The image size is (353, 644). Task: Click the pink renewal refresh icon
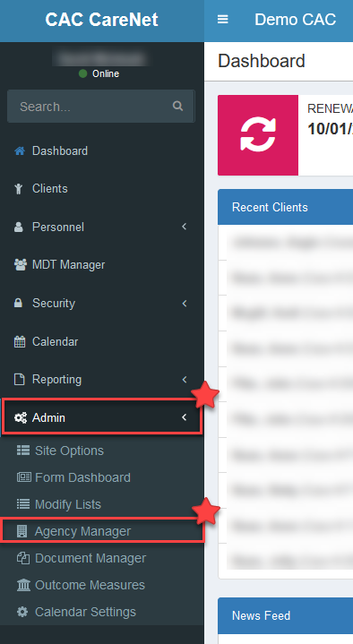pyautogui.click(x=258, y=135)
